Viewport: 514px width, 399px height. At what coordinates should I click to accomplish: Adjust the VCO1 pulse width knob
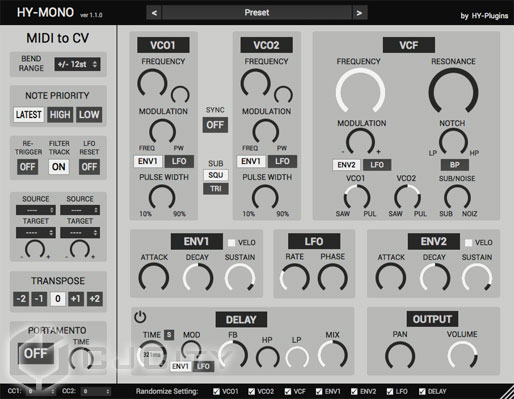click(162, 198)
